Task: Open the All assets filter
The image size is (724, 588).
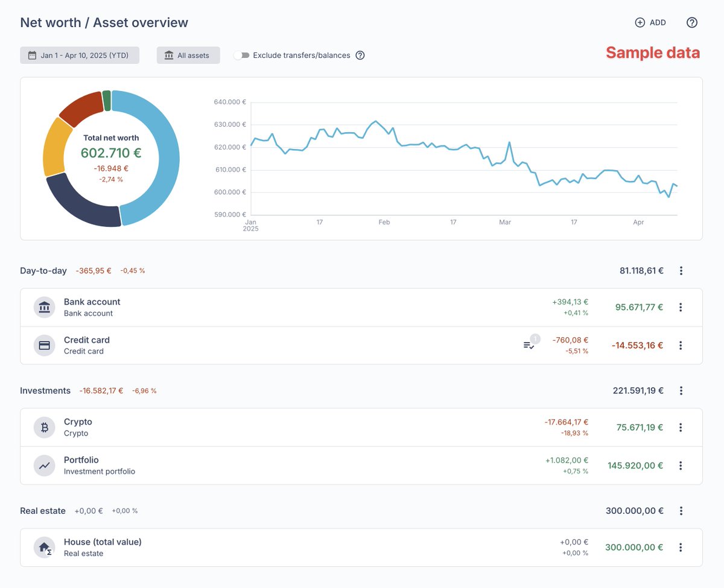Action: tap(188, 55)
